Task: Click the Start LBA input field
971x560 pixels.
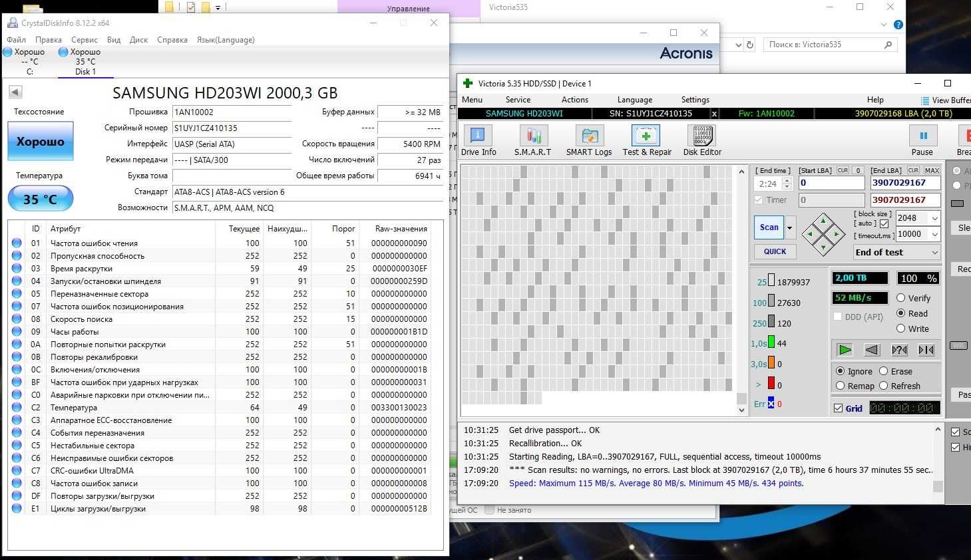Action: (x=831, y=183)
